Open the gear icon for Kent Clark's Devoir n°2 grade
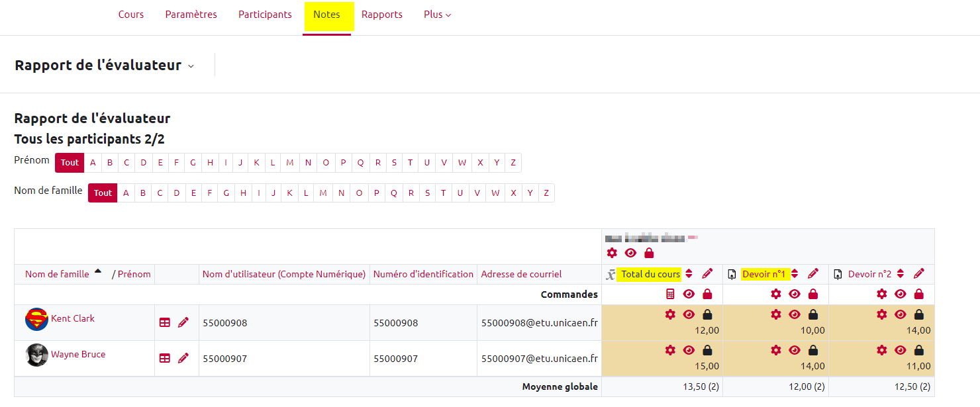 882,314
